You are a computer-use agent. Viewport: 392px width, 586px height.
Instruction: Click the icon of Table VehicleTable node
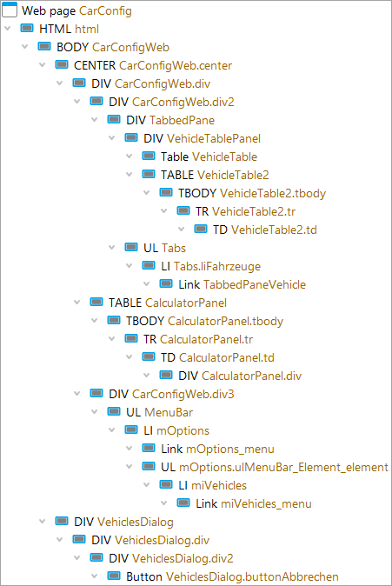coord(149,156)
